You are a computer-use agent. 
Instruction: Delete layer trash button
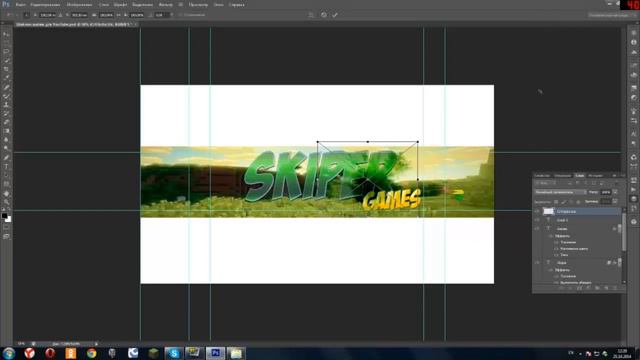pos(615,288)
